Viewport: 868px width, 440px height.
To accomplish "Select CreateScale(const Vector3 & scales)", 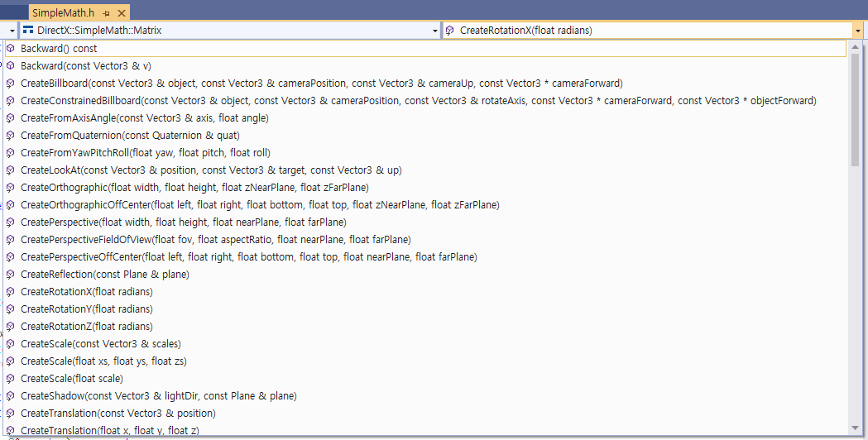I will [x=425, y=344].
